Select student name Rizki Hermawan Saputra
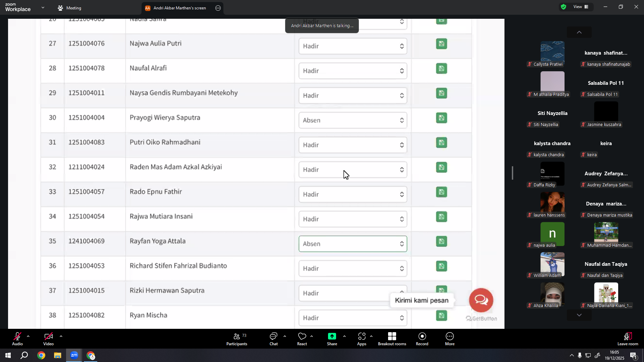Viewport: 644px width, 362px height. 167,291
